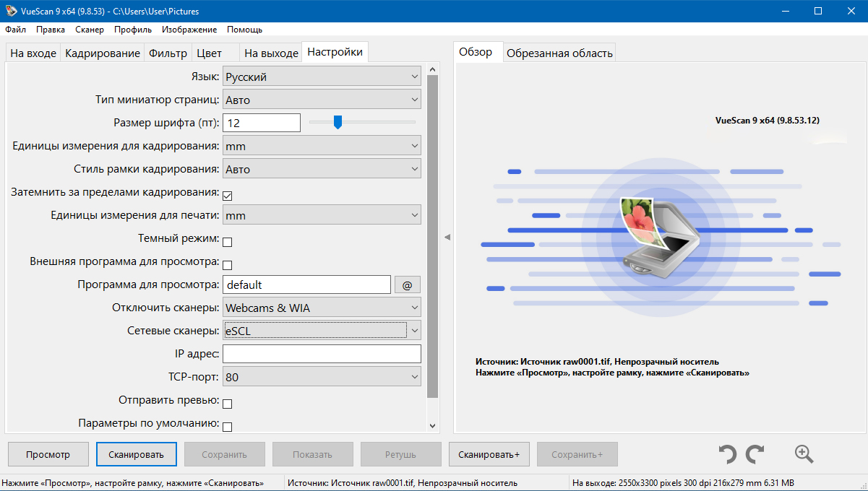Click the Ретушь button
Image resolution: width=868 pixels, height=491 pixels.
[400, 454]
